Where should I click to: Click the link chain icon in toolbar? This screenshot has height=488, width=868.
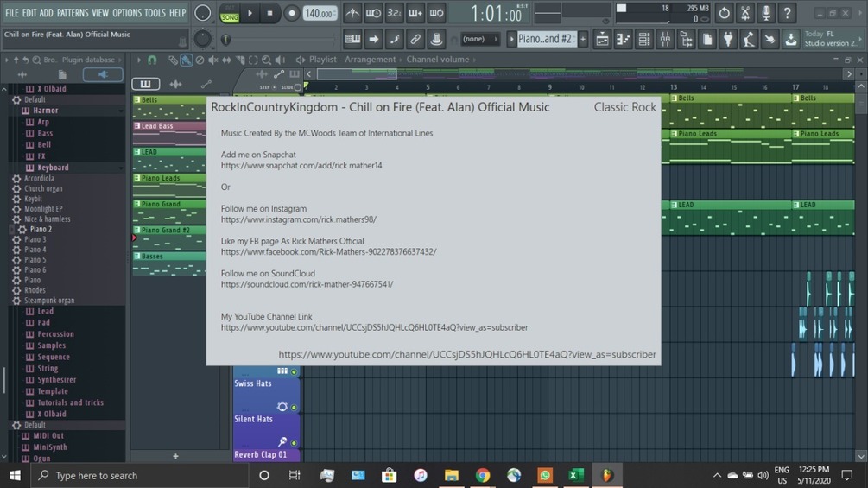(x=415, y=39)
